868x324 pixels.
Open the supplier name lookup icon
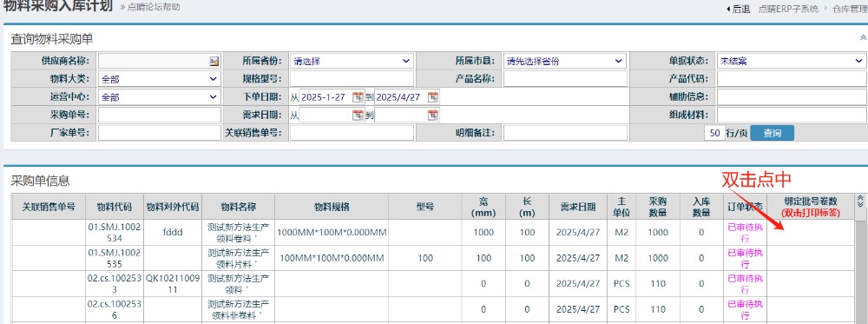[214, 62]
